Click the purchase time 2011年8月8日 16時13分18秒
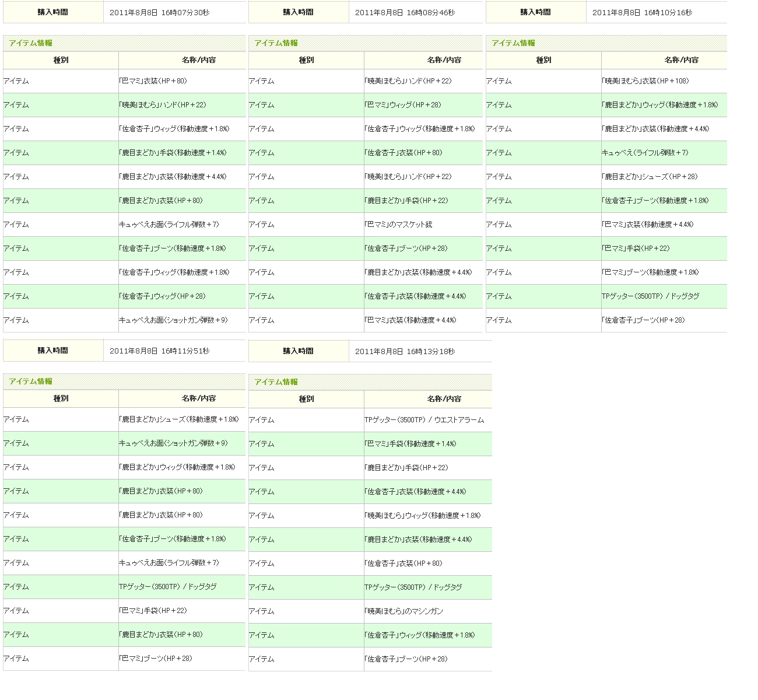Viewport: 758px width, 700px height. [x=405, y=351]
